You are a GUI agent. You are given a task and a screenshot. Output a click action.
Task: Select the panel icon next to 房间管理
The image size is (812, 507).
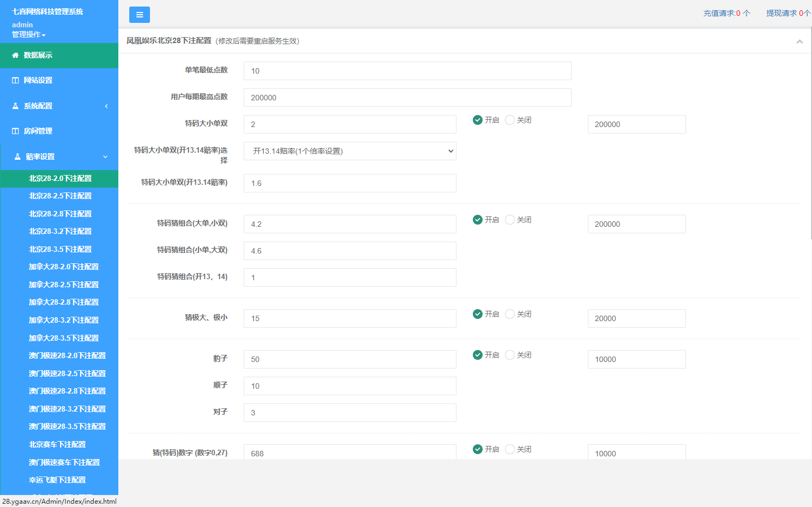click(x=15, y=131)
